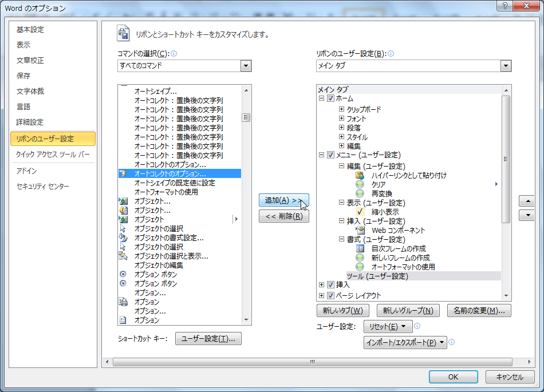
Task: Open the リセット dropdown button
Action: [388, 327]
